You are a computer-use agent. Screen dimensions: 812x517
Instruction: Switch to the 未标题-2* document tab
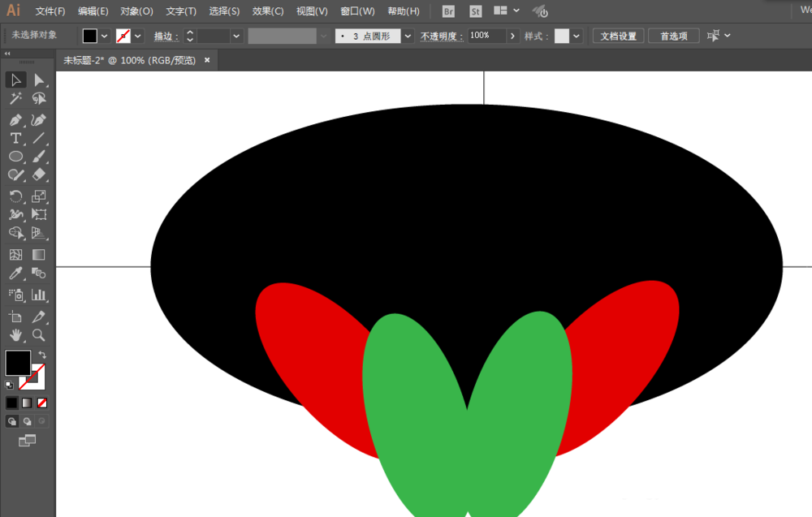point(129,60)
